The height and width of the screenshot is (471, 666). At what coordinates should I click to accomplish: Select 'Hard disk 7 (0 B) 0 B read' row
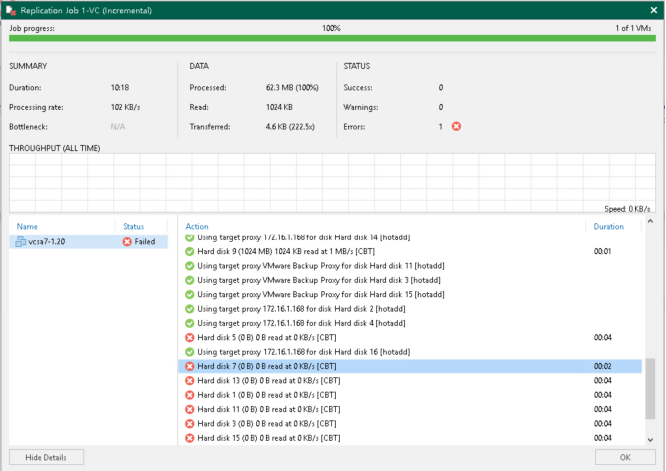click(409, 366)
